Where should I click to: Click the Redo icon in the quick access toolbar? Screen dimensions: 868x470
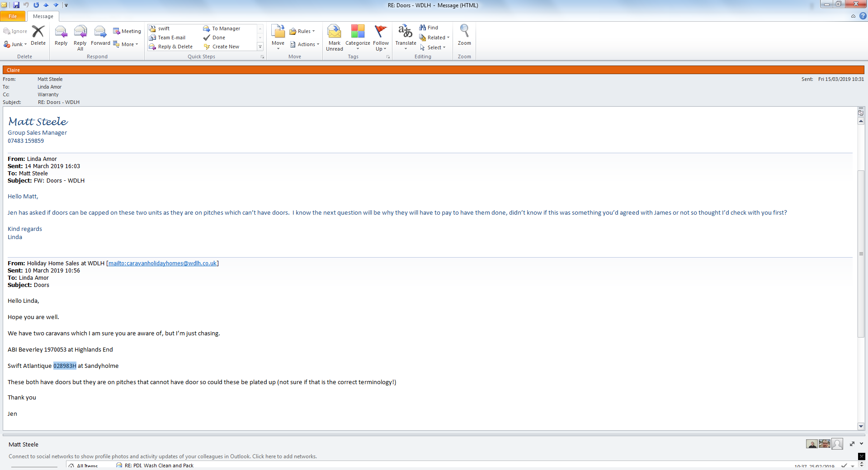[x=36, y=5]
